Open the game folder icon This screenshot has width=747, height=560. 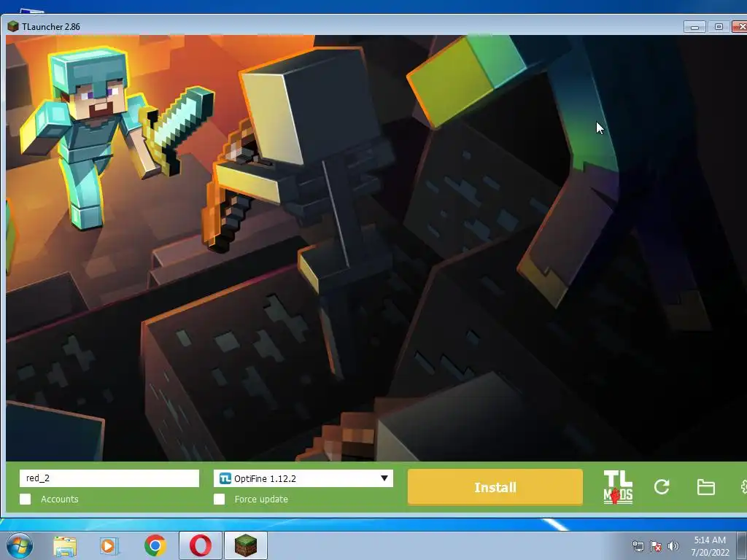(705, 487)
